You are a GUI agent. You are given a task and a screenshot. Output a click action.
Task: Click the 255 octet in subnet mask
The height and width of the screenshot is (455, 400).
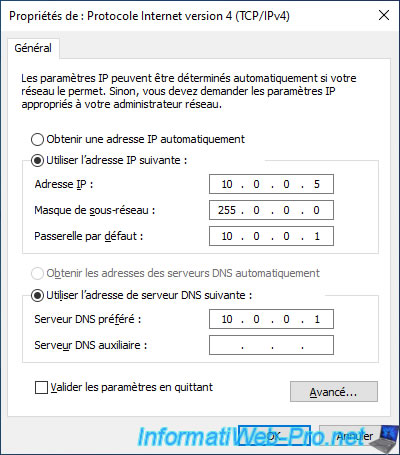(x=227, y=210)
